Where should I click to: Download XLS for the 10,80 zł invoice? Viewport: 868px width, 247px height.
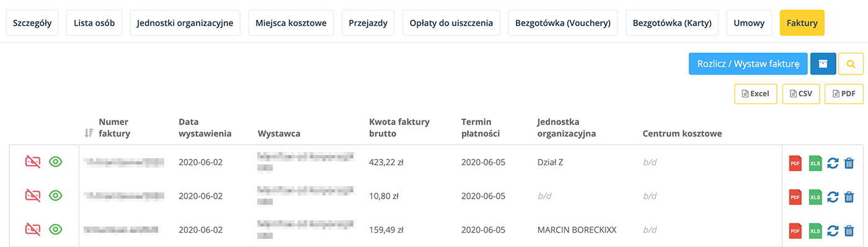[815, 197]
